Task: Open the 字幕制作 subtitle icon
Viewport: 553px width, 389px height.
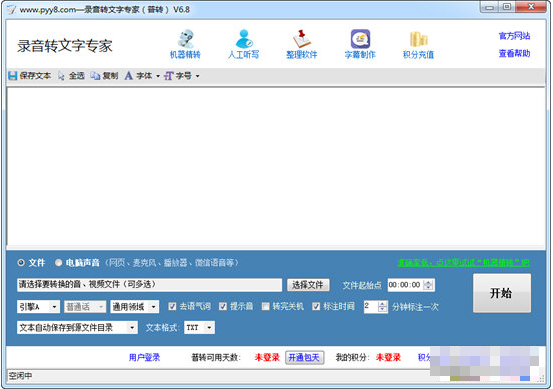Action: (360, 38)
